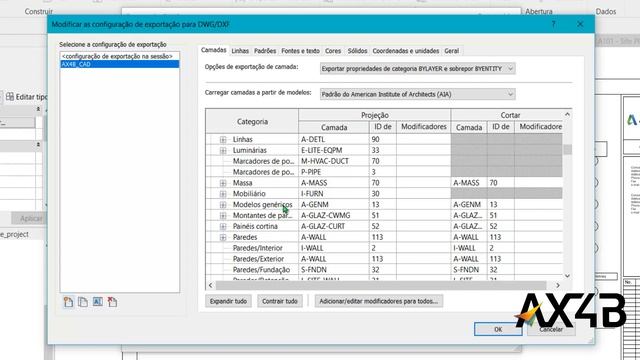
Task: Click projection color ID 33 for Luminárias
Action: click(x=382, y=151)
